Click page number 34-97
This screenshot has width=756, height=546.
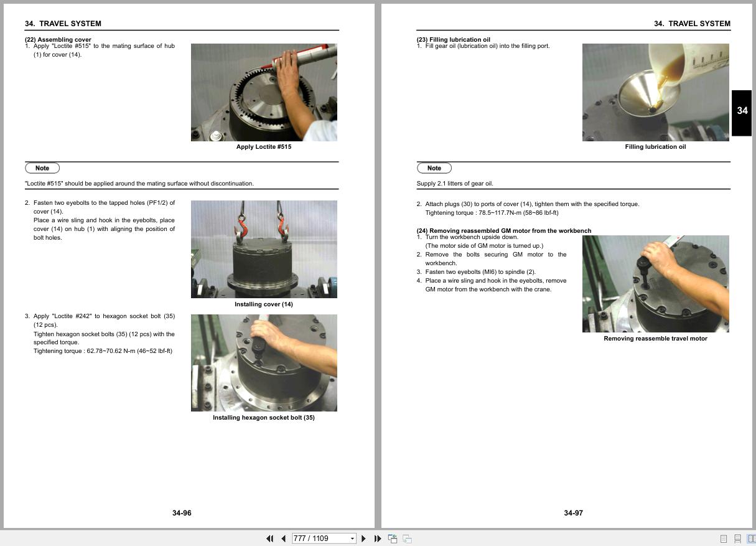click(x=574, y=513)
